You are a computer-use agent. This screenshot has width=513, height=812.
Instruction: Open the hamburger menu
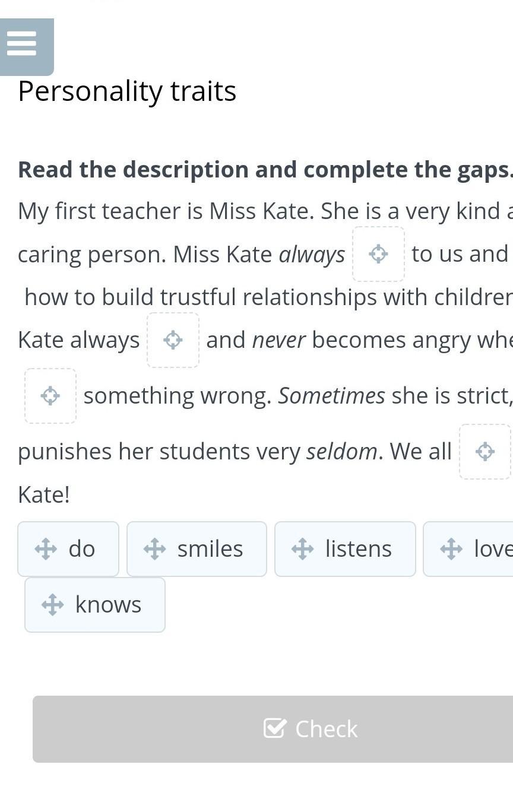coord(23,44)
